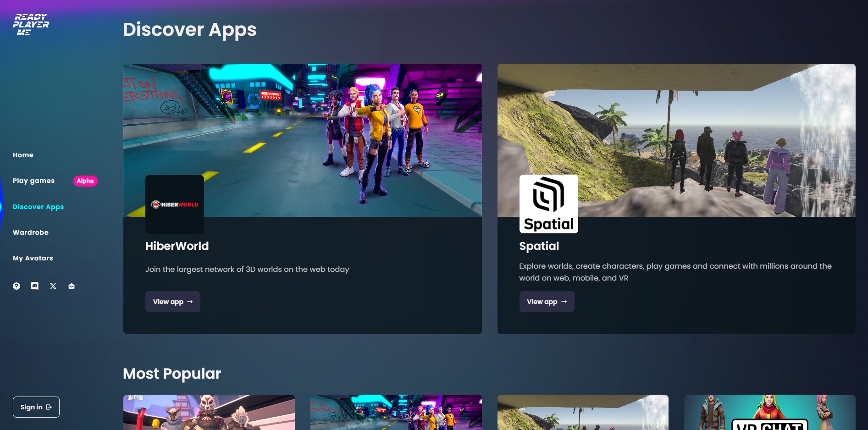Open the waterfall island Most Popular thumbnail
The height and width of the screenshot is (430, 868).
point(583,413)
